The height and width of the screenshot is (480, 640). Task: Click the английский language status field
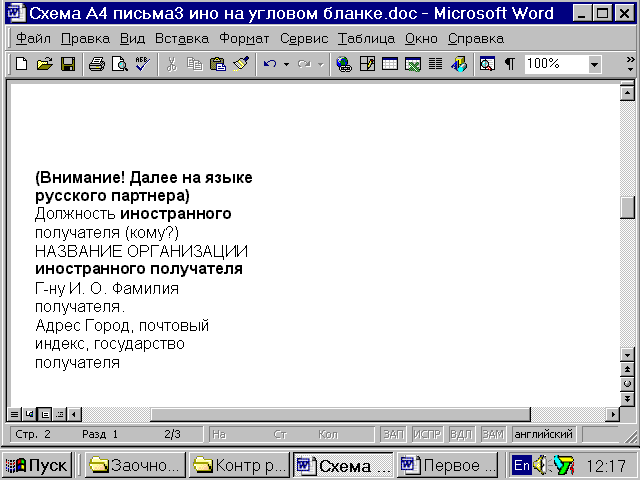tap(544, 434)
